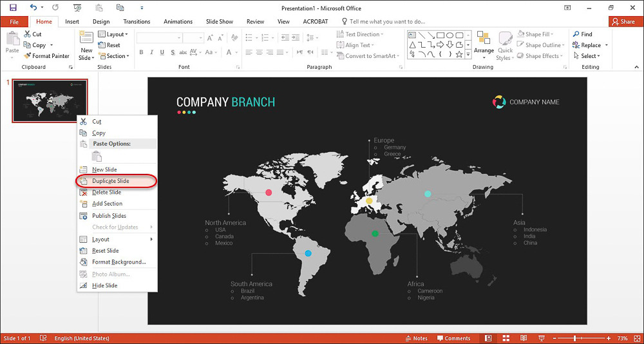
Task: Click Decrease Font Size icon
Action: pos(222,38)
